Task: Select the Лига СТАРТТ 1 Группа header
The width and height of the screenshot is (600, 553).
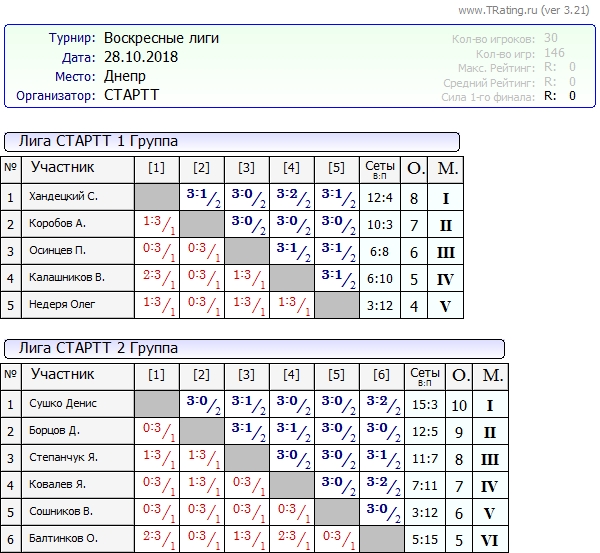Action: (x=98, y=141)
